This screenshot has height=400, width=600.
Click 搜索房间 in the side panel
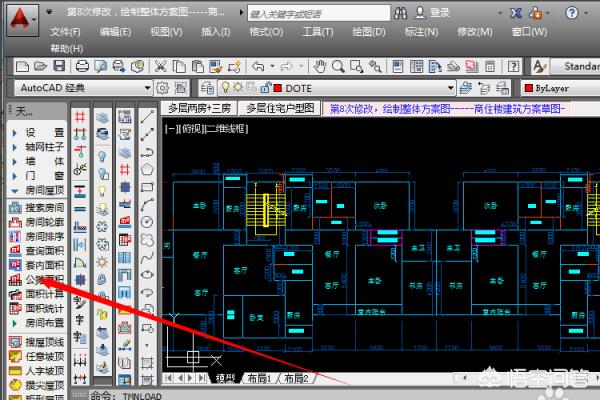click(37, 208)
